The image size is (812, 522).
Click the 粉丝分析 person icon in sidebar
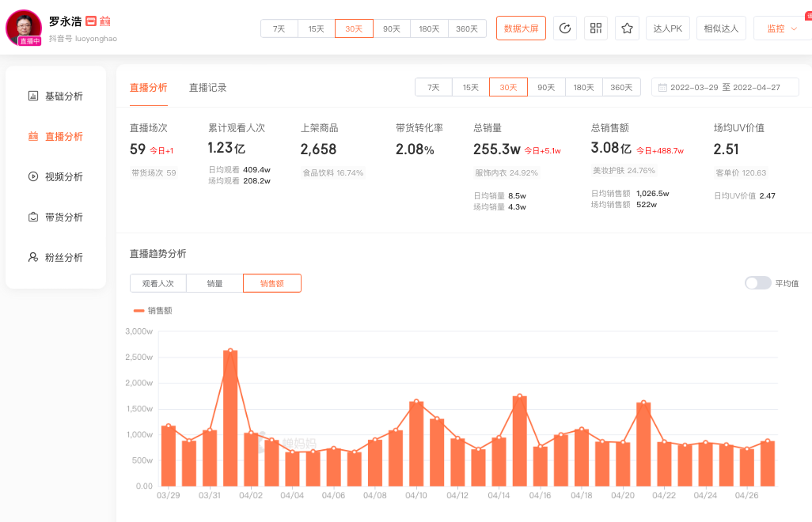[33, 258]
